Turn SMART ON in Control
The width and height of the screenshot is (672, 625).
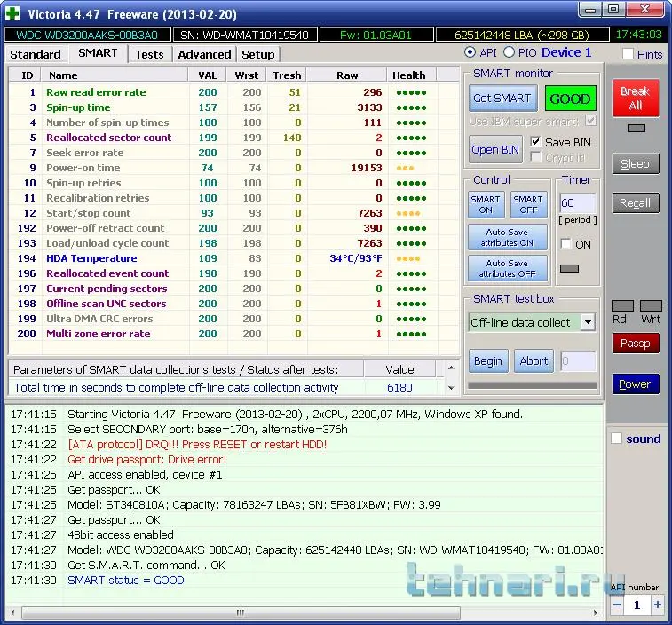pyautogui.click(x=486, y=205)
